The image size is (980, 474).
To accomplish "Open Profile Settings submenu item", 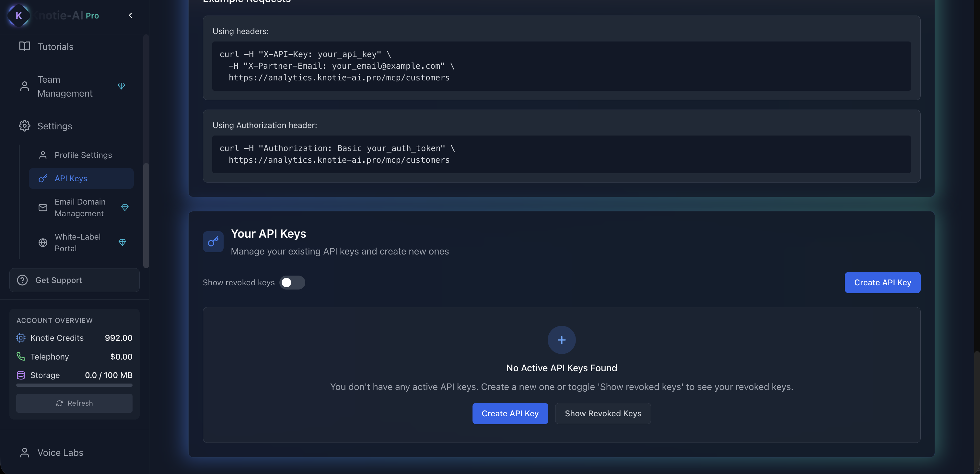I will pos(83,155).
